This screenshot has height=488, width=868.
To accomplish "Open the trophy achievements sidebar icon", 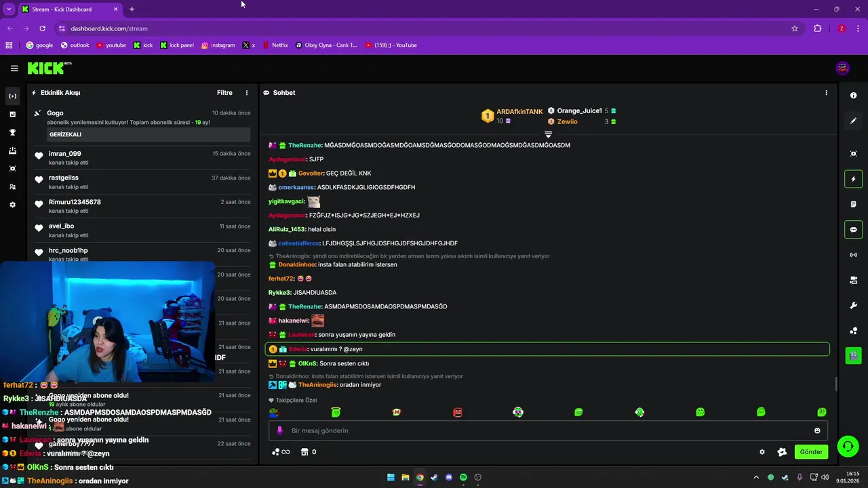I will [12, 132].
